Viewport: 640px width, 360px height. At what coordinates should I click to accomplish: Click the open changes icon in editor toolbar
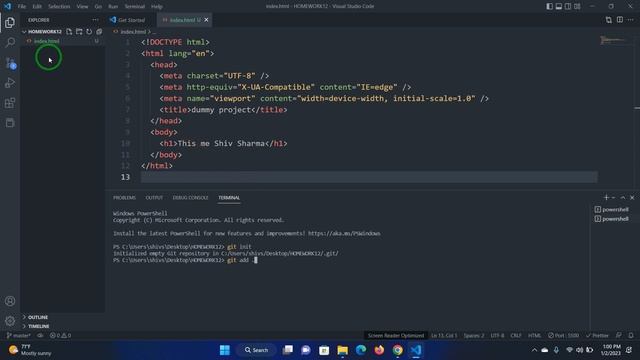[x=609, y=20]
